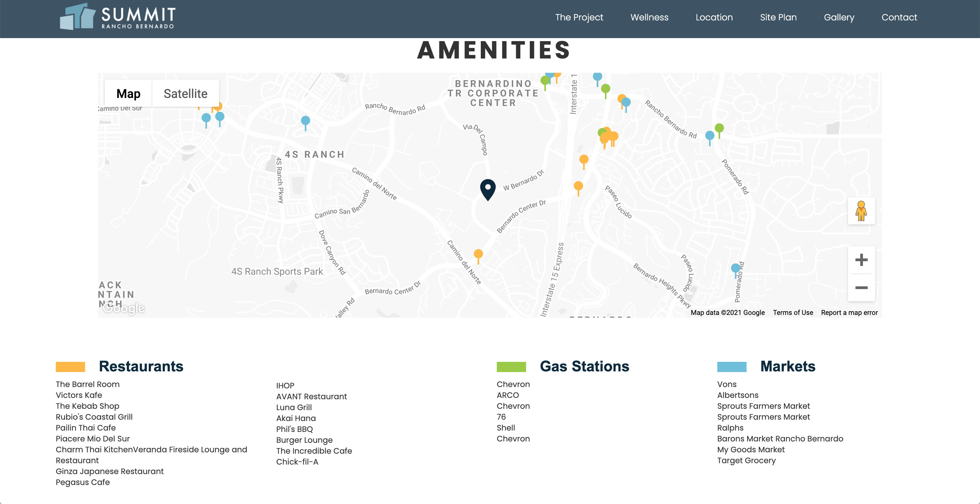Click blue Markets legend swatch
This screenshot has height=504, width=980.
click(732, 367)
